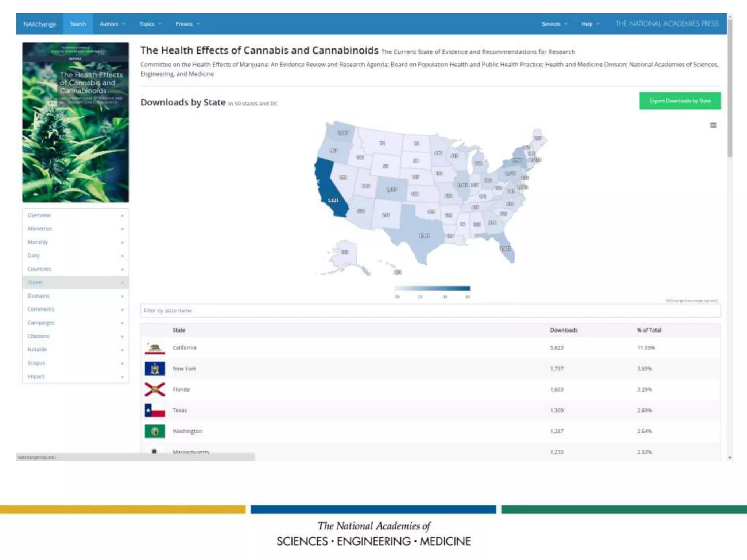Screen dimensions: 747x560
Task: Expand the Services dropdown
Action: click(554, 24)
